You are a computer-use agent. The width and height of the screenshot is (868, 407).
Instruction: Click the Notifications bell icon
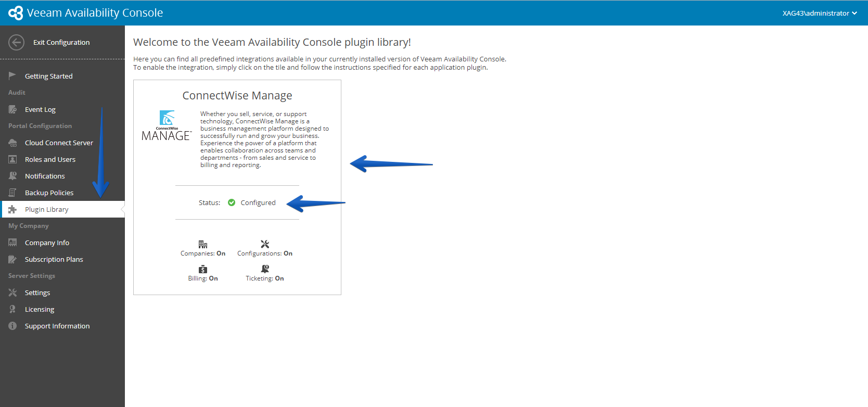point(12,176)
